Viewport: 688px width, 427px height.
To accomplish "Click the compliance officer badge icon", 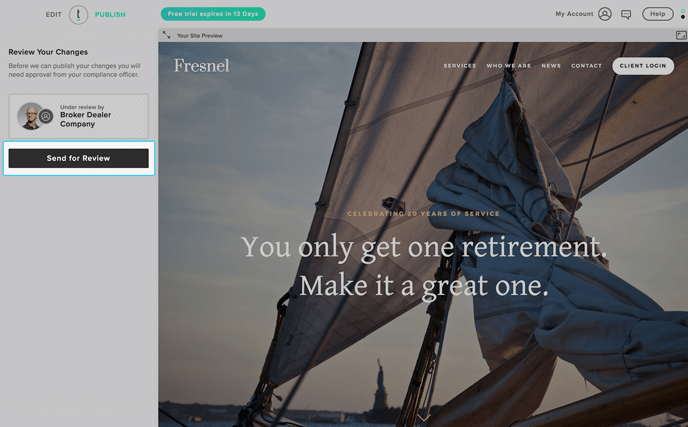I will tap(46, 116).
